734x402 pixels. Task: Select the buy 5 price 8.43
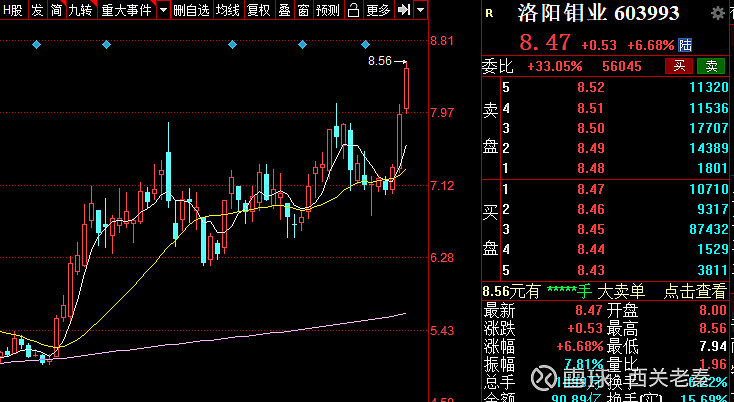click(x=591, y=270)
